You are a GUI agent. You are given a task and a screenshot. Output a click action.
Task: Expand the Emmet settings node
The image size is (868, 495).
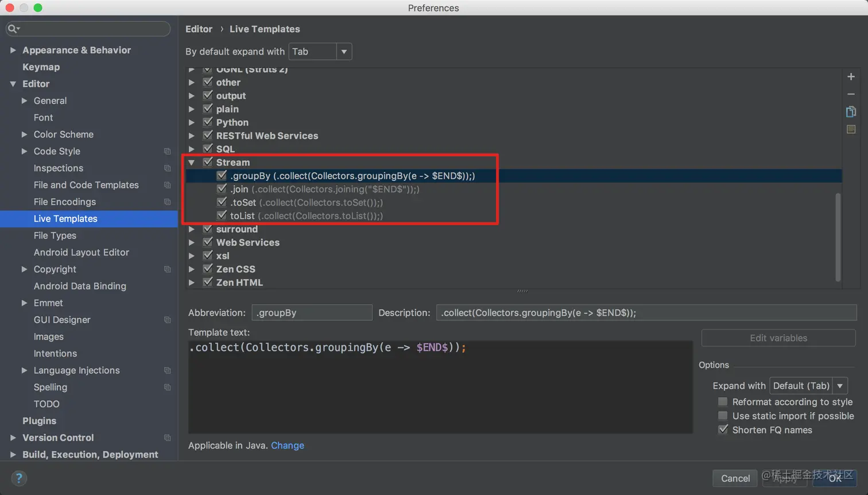tap(24, 303)
